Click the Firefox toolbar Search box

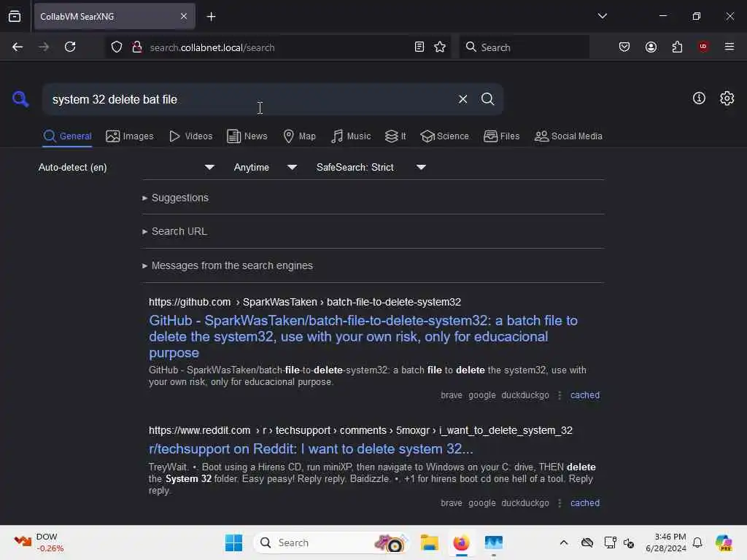524,47
